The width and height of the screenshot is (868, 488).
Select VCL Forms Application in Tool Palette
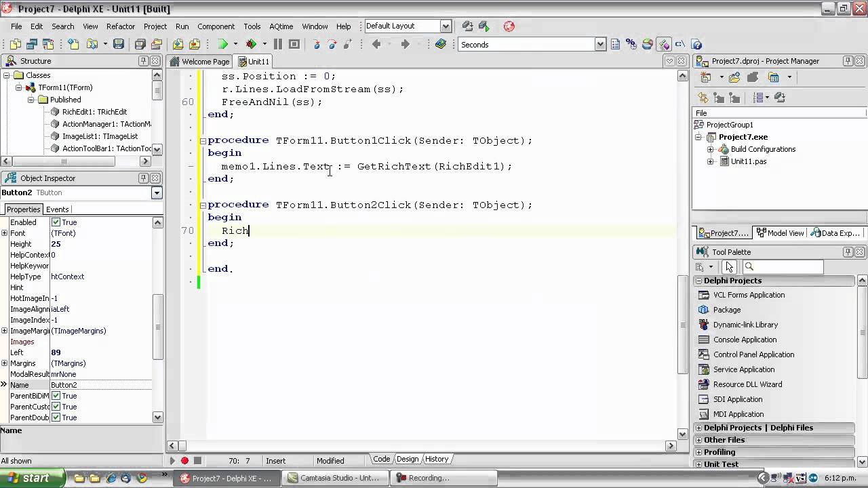pyautogui.click(x=749, y=295)
